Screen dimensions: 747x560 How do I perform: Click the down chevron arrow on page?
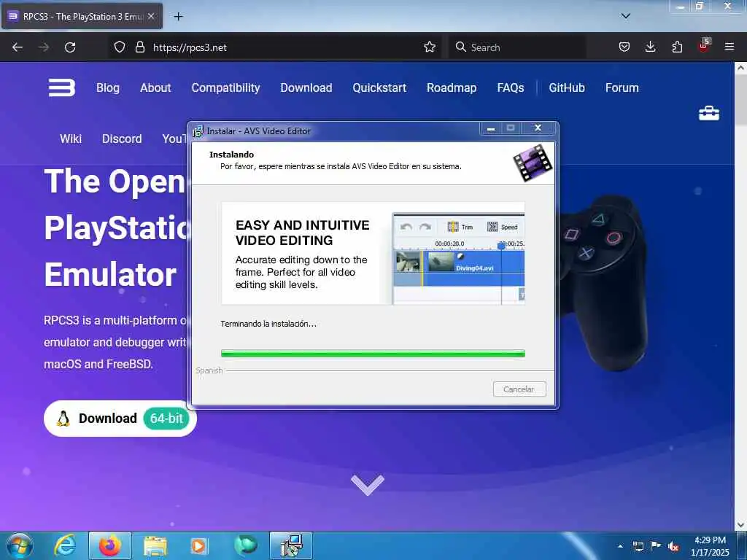coord(368,485)
